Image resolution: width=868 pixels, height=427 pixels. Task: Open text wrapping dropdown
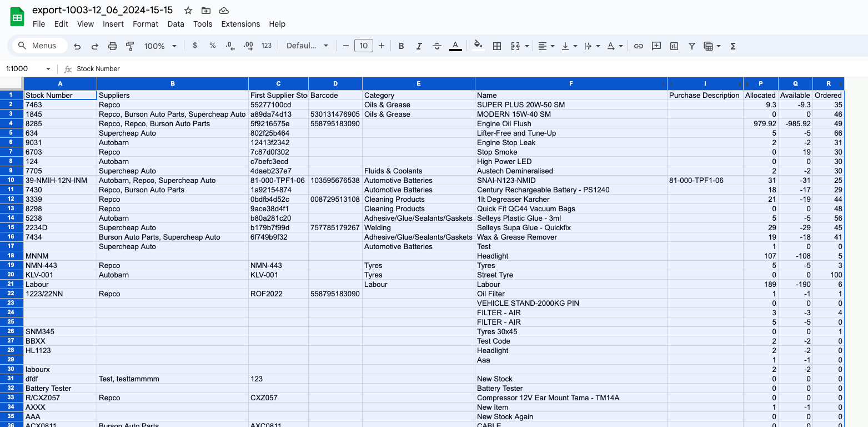pyautogui.click(x=592, y=46)
